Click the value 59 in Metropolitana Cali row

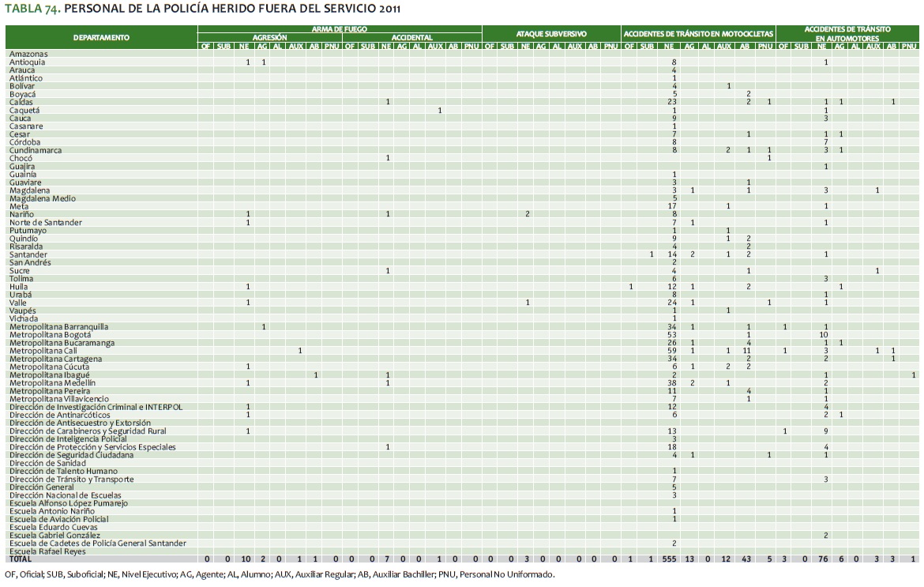(x=674, y=351)
